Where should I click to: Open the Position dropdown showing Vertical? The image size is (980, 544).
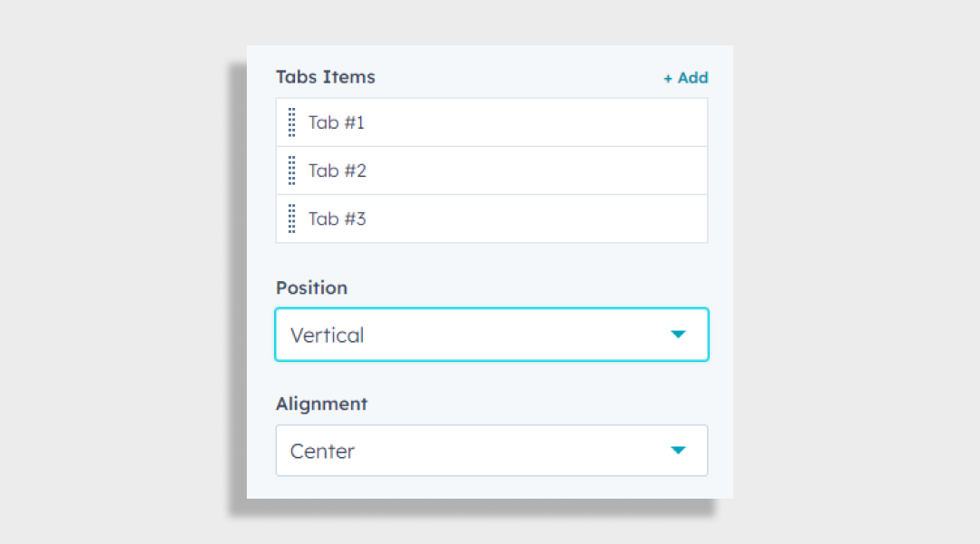click(491, 334)
